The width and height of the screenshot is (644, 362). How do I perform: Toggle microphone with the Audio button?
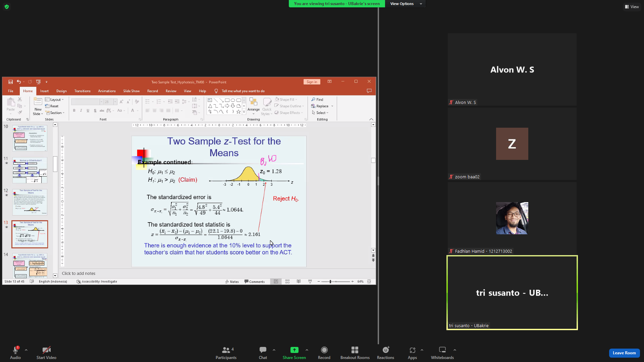15,353
